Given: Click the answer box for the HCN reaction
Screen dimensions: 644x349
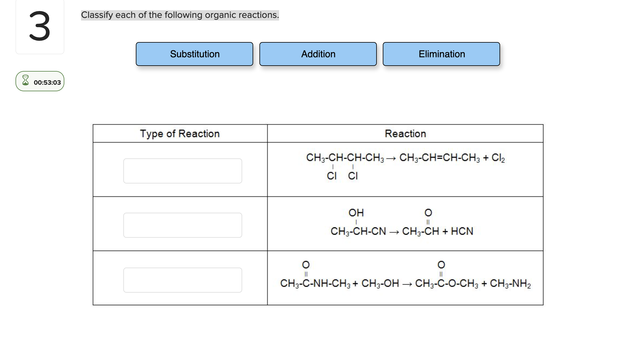Looking at the screenshot, I should click(x=183, y=225).
